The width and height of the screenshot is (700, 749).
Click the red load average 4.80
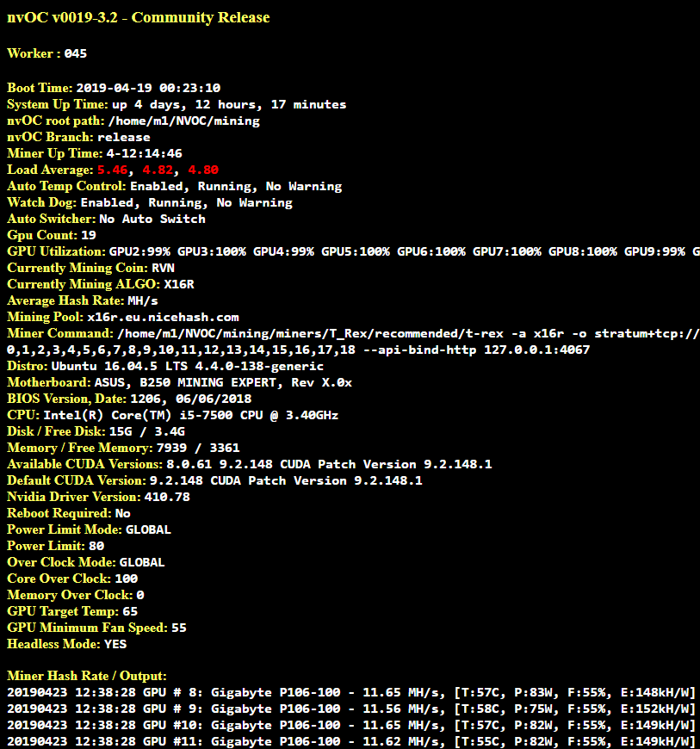[x=203, y=170]
